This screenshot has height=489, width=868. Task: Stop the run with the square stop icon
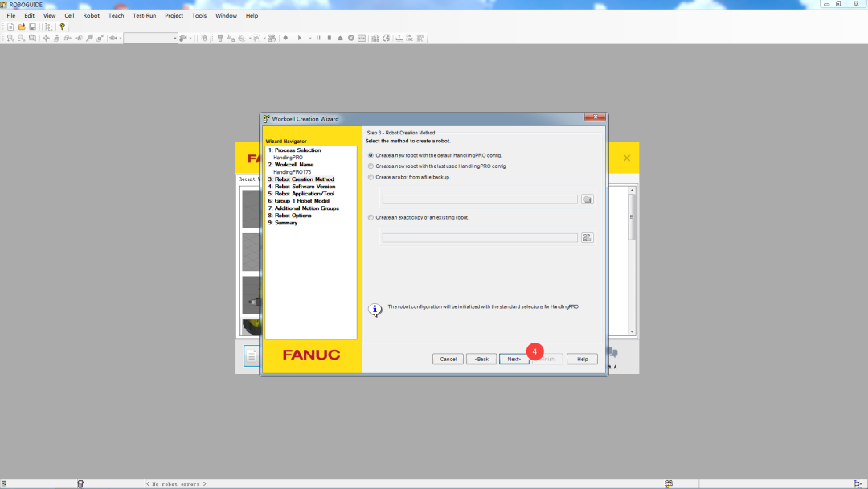click(x=330, y=39)
